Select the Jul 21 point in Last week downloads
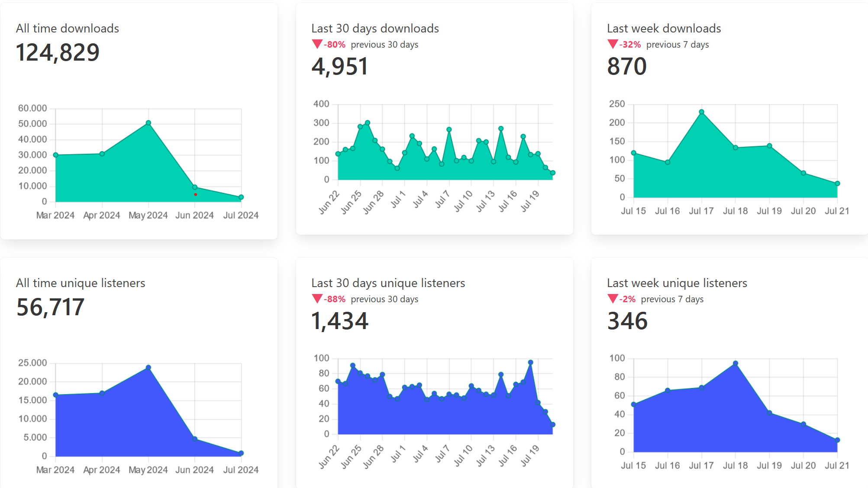This screenshot has height=488, width=868. [837, 184]
